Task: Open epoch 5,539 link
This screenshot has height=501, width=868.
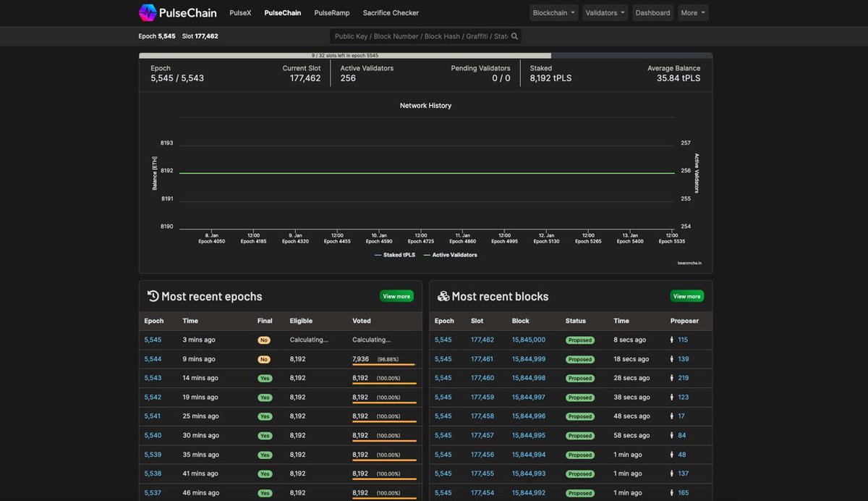Action: point(153,455)
